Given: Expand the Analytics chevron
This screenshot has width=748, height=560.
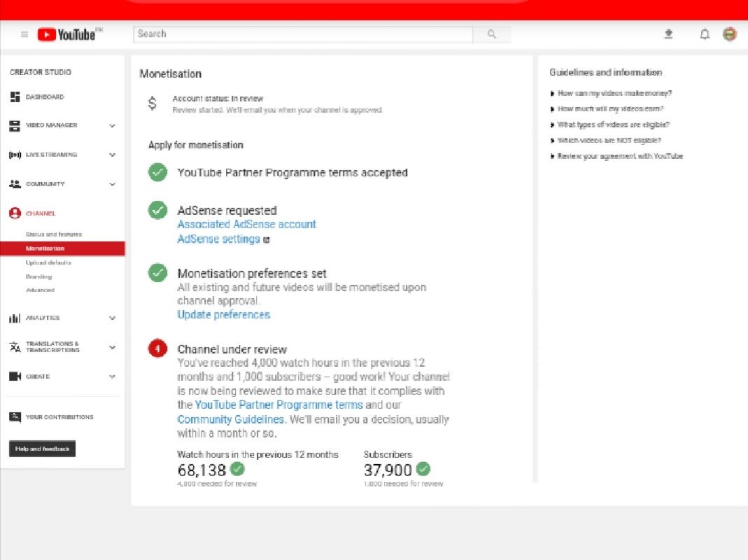Looking at the screenshot, I should 112,318.
